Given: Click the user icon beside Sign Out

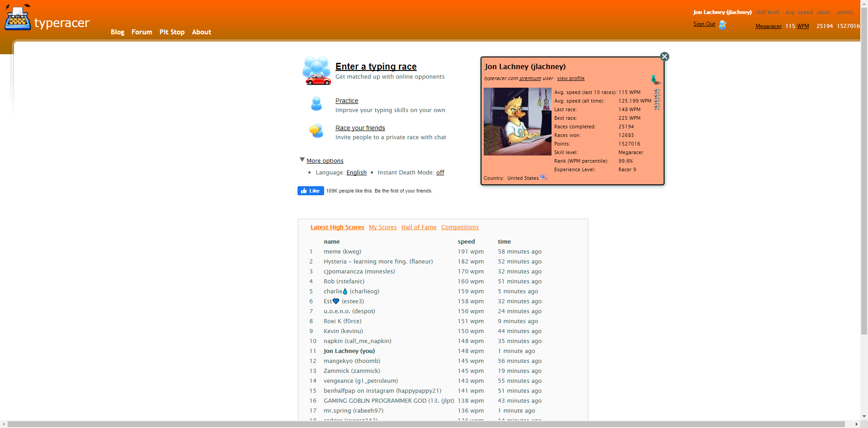Looking at the screenshot, I should tap(722, 25).
